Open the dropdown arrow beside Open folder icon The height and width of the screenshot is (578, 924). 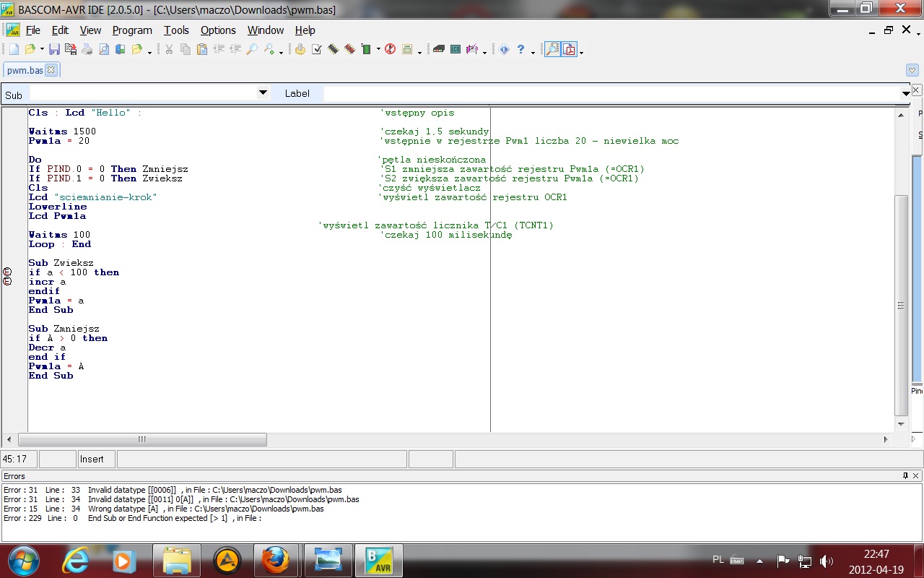(x=40, y=51)
